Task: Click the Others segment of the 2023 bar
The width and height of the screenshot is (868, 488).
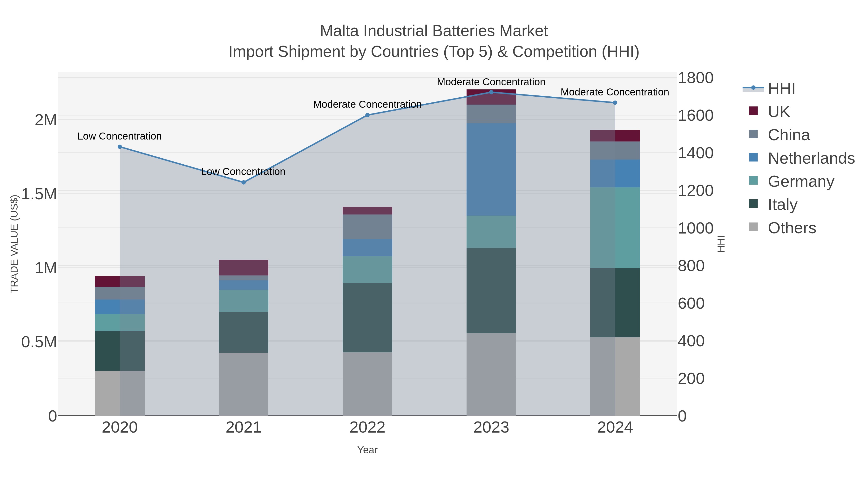Action: [x=491, y=374]
